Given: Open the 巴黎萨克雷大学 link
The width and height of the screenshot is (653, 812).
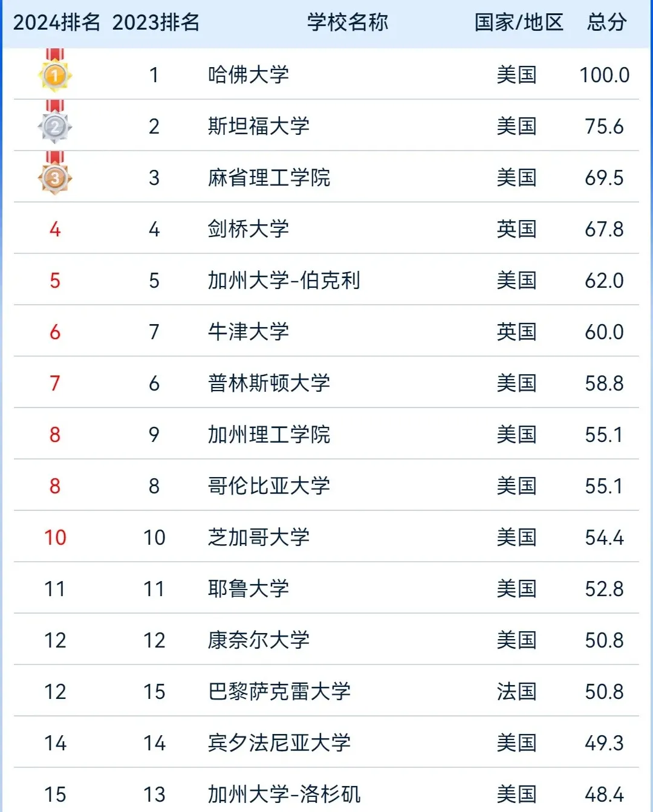Looking at the screenshot, I should (279, 692).
